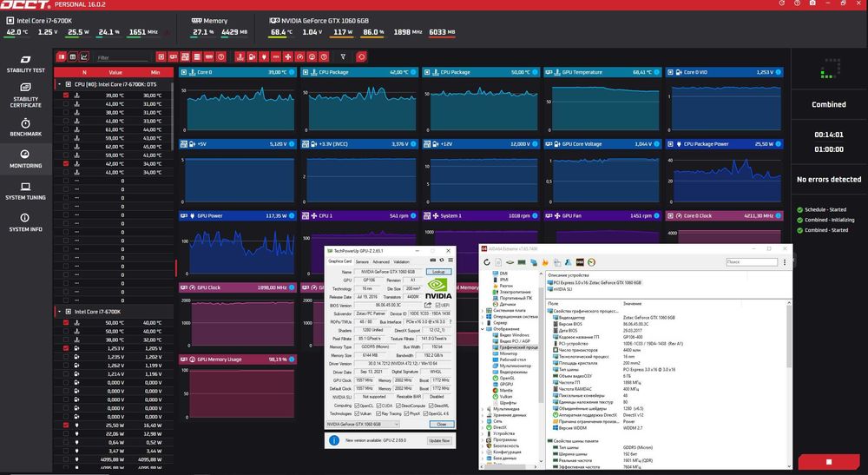Viewport: 868px width, 475px height.
Task: Click the red stop button for the test
Action: [829, 462]
